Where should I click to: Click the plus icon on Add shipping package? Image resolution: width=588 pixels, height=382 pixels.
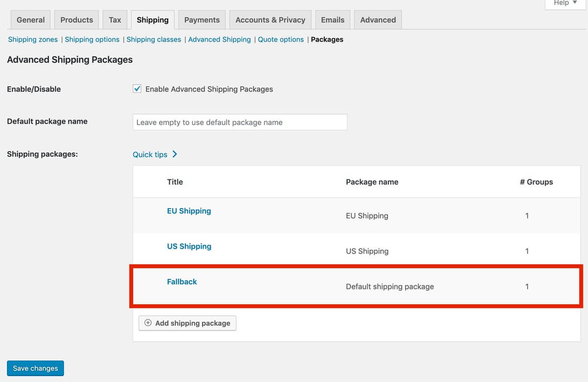coord(147,323)
